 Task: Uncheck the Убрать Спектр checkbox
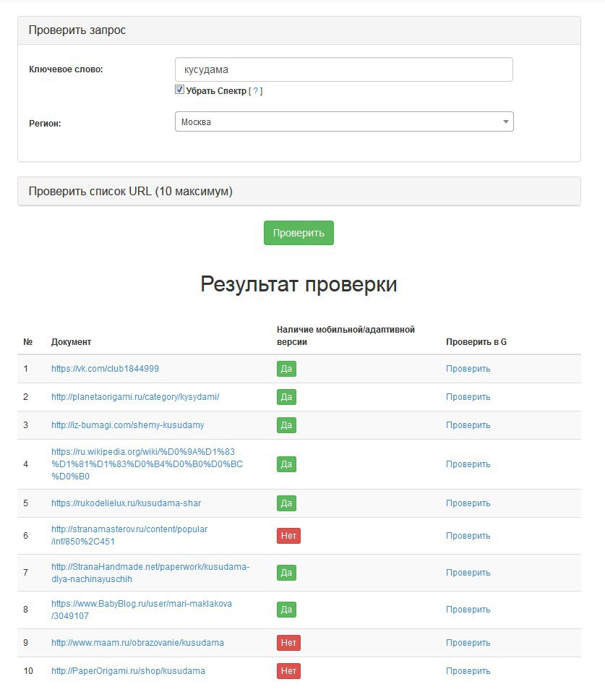tap(179, 90)
